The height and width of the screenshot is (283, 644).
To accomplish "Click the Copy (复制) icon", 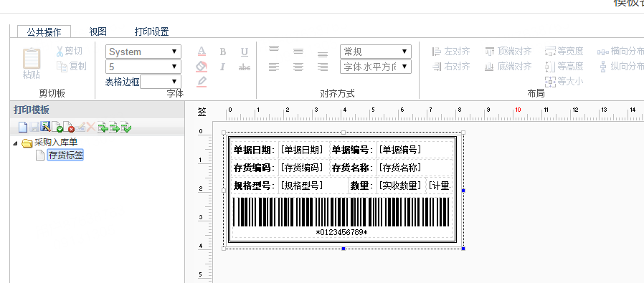I will (x=62, y=66).
